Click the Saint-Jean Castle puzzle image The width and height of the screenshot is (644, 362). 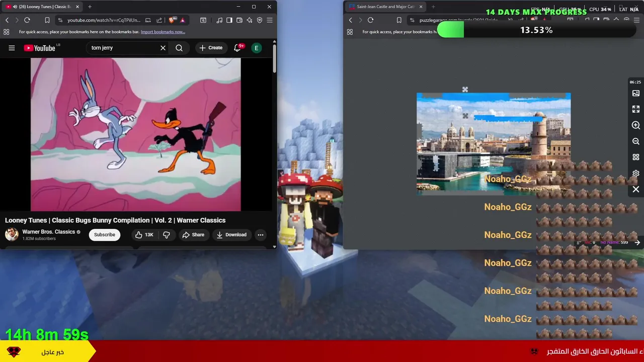[494, 143]
